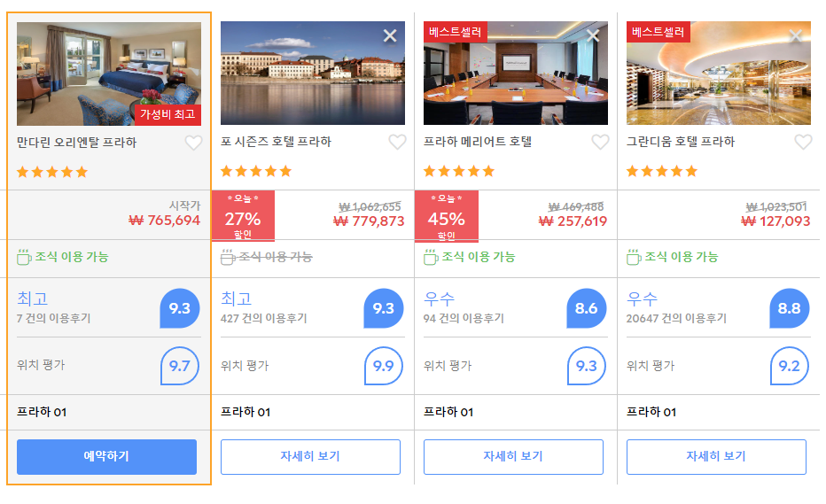Open 포 시즌즈 riverside photo thumbnail
826x504 pixels.
[x=313, y=74]
